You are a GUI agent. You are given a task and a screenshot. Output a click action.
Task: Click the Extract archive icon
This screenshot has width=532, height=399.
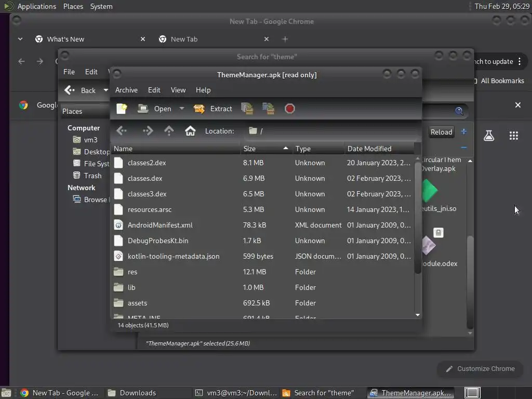pos(199,109)
